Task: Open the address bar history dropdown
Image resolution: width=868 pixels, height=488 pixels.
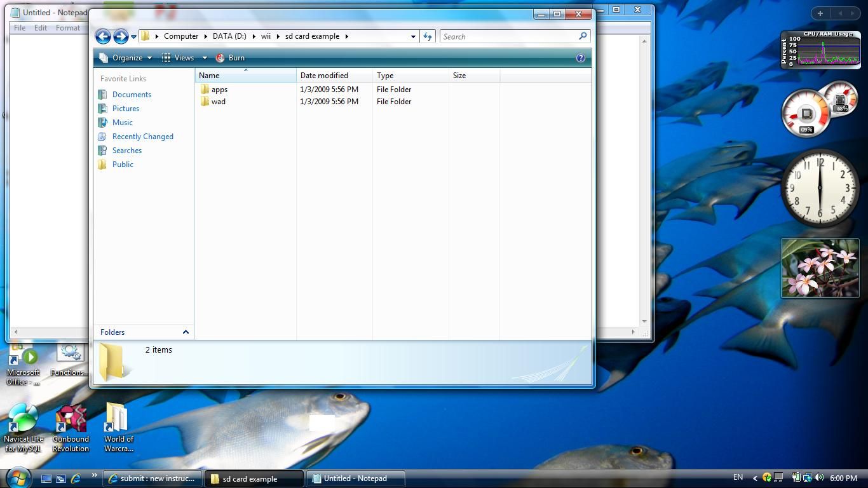Action: point(412,36)
